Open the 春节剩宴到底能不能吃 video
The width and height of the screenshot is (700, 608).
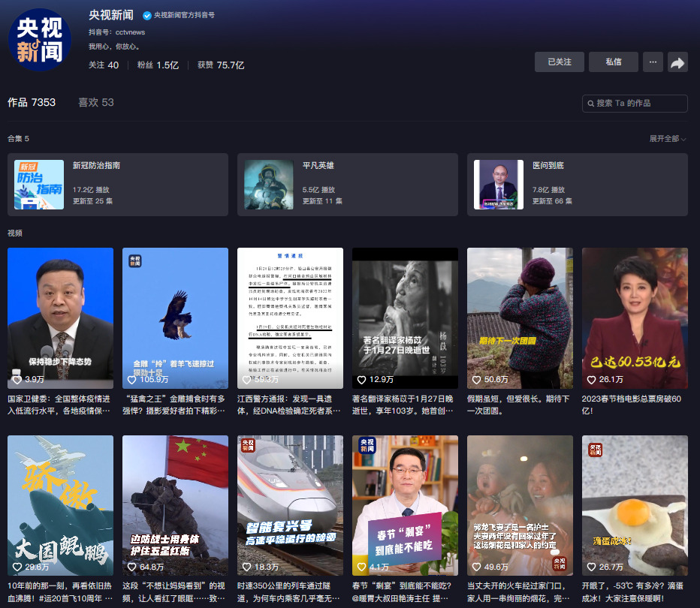pos(405,505)
